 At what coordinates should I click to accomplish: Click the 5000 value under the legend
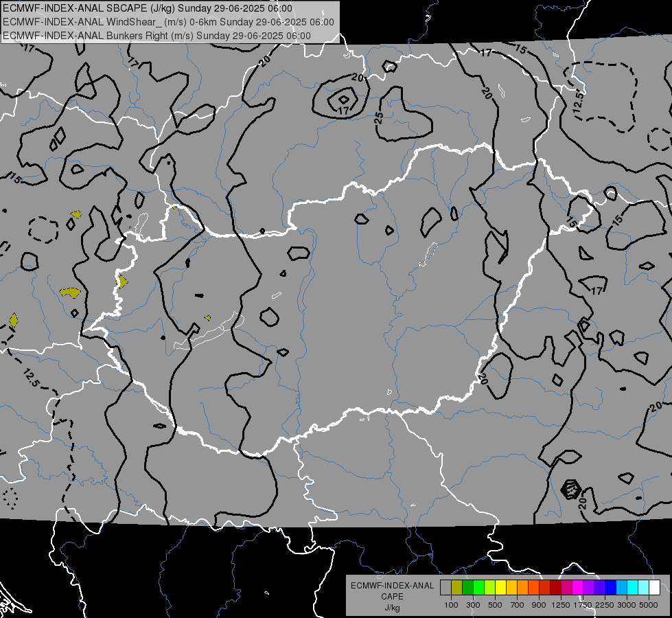[649, 605]
